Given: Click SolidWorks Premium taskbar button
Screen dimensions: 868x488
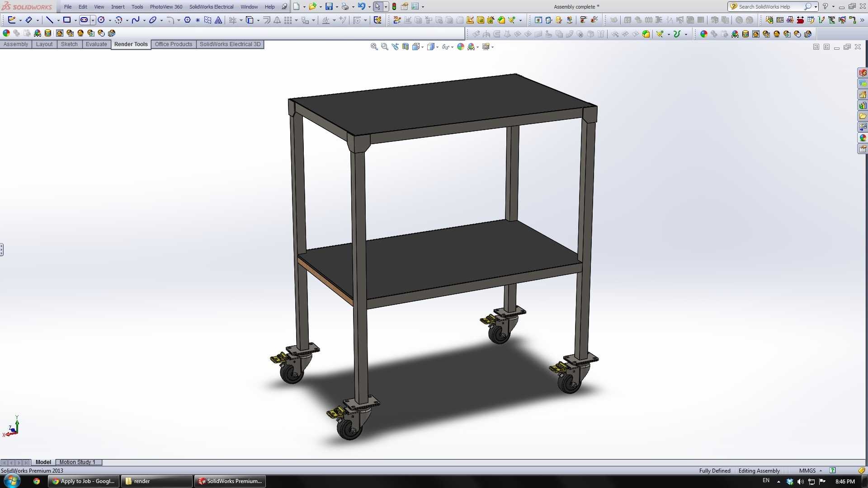Looking at the screenshot, I should click(x=230, y=481).
